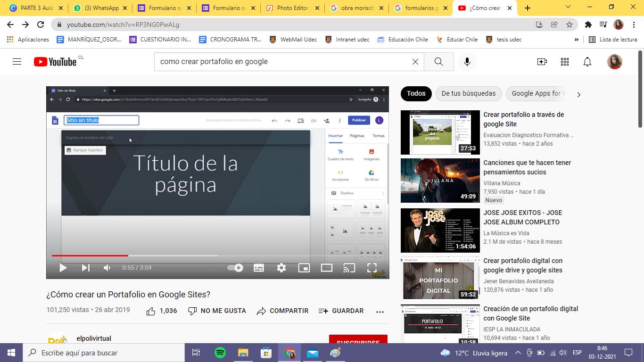
Task: Open the YouTube apps grid
Action: (565, 62)
